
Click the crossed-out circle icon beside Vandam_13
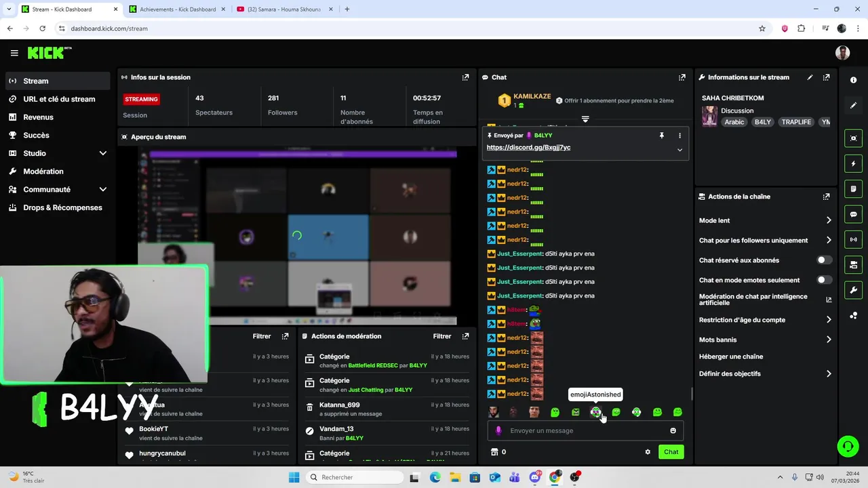click(309, 430)
